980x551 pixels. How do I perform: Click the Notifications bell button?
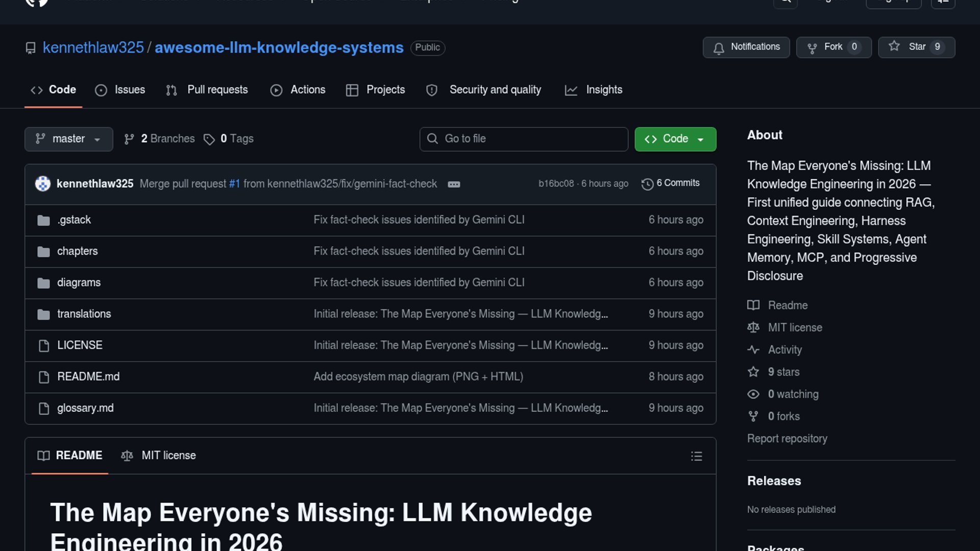746,47
